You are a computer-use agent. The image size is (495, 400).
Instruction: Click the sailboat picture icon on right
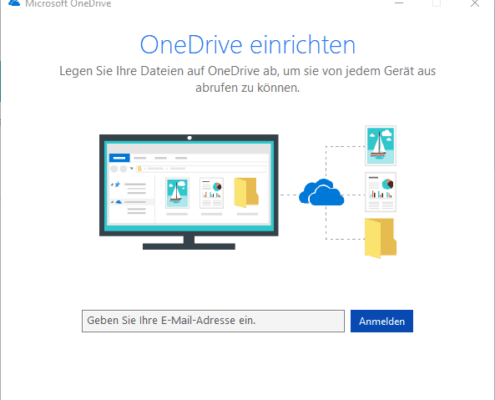[x=380, y=146]
